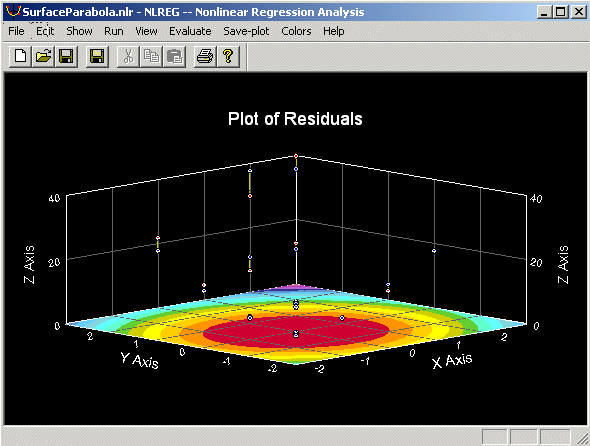
Task: Click the New file toolbar icon
Action: (20, 57)
